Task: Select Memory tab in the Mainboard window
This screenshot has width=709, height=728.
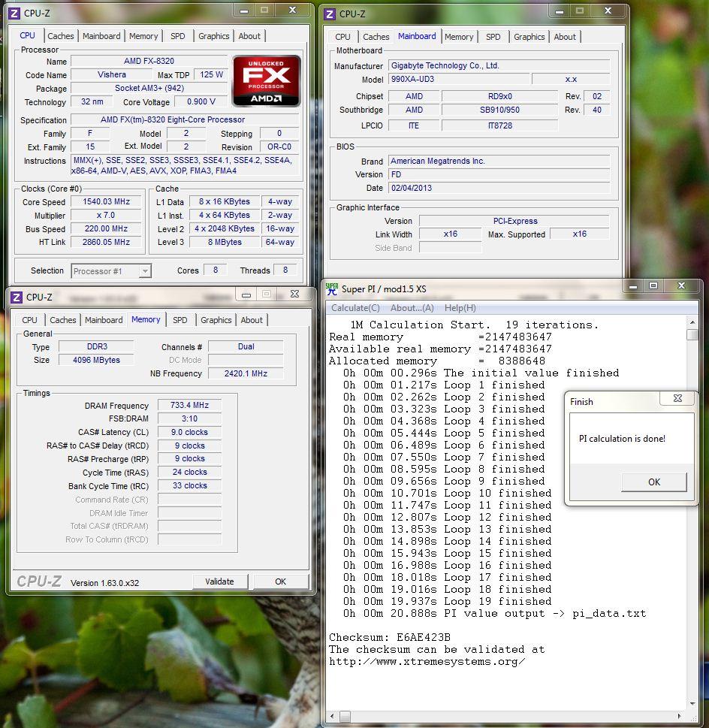Action: 459,37
